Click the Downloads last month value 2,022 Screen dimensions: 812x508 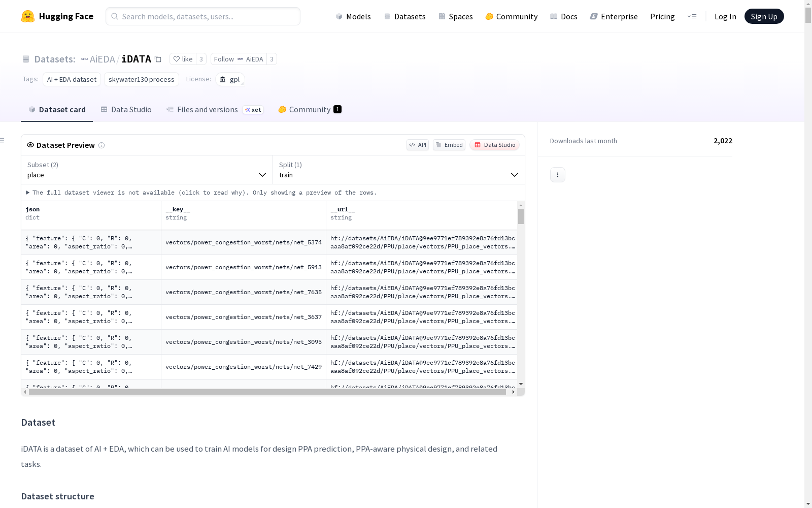(723, 141)
